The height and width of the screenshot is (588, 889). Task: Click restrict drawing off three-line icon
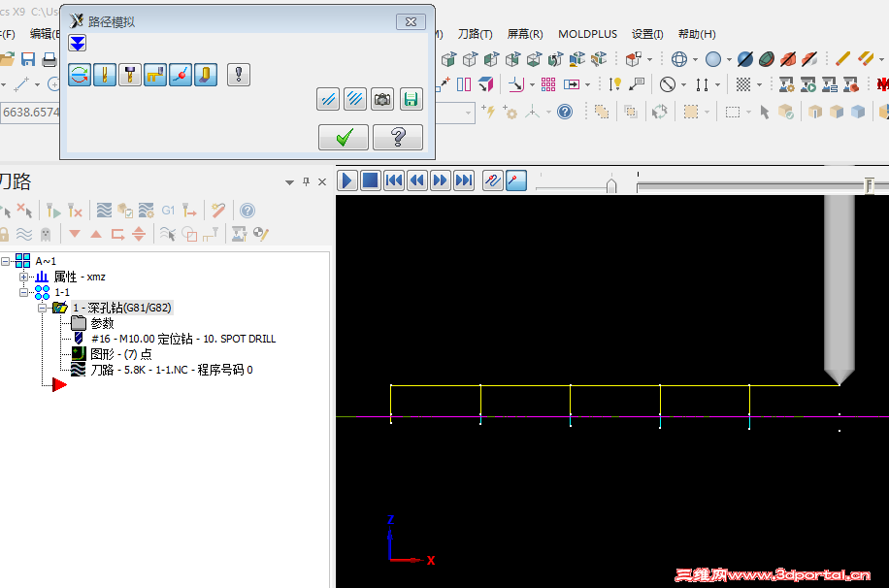pos(355,99)
